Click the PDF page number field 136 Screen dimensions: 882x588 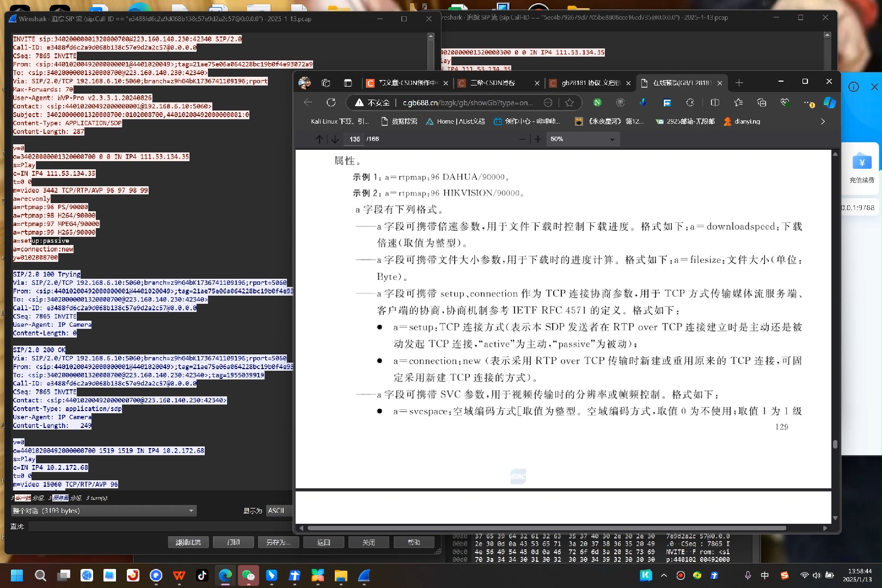354,139
